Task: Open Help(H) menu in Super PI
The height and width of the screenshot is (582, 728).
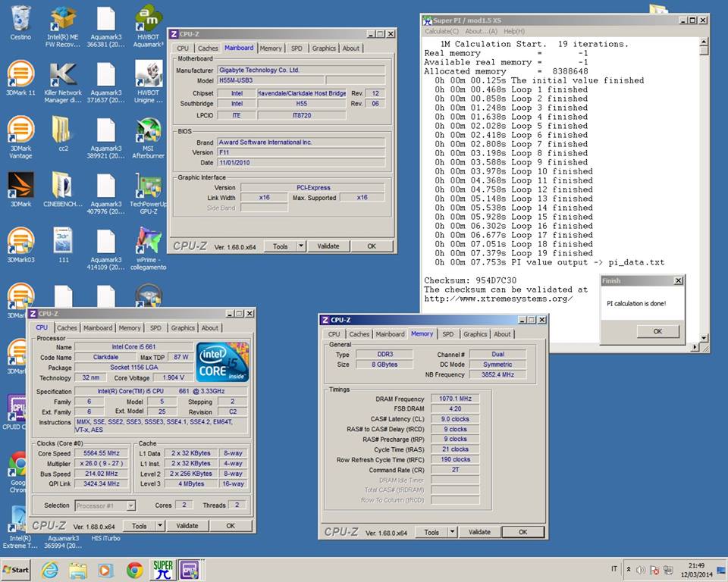Action: click(514, 31)
